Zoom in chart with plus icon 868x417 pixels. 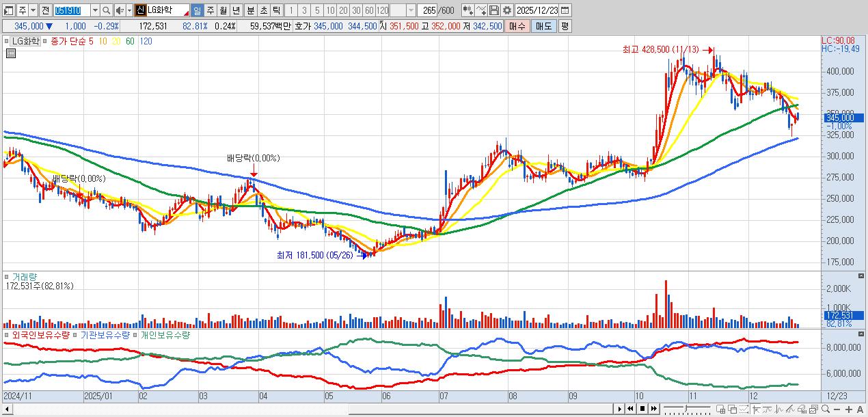pyautogui.click(x=848, y=409)
